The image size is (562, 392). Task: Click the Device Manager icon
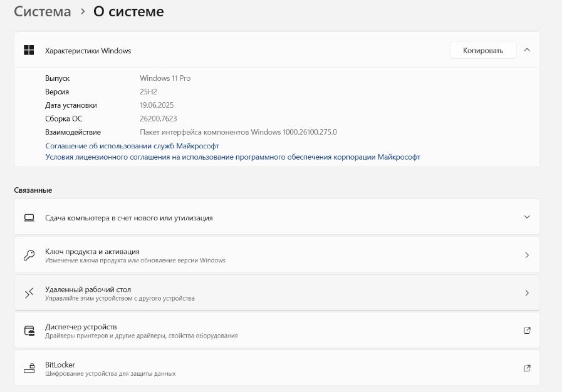pyautogui.click(x=29, y=331)
